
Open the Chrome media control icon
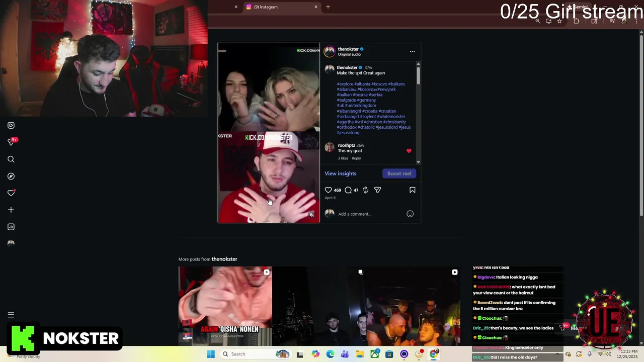tap(612, 21)
